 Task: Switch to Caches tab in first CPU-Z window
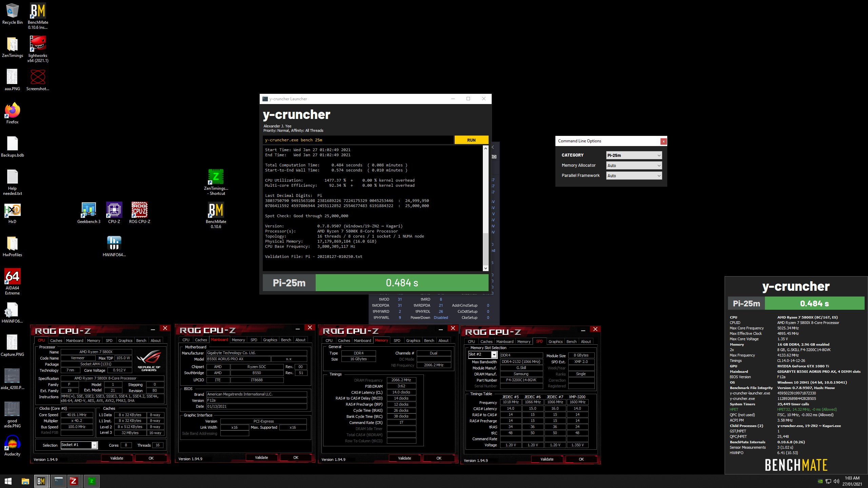[56, 341]
